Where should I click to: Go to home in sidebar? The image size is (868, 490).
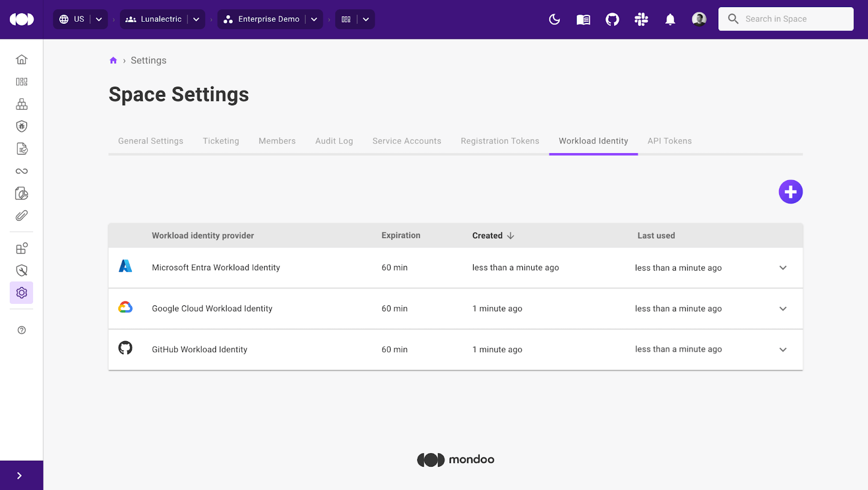click(x=22, y=59)
